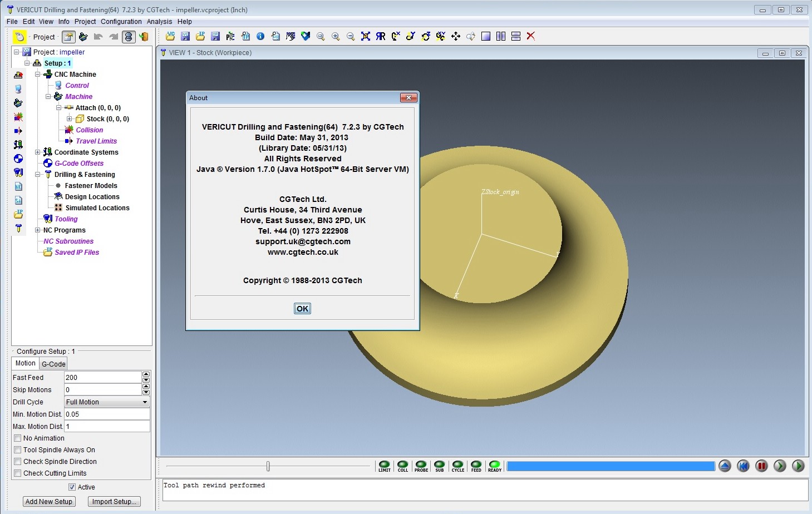
Task: Check Tool Spindle Always On
Action: [x=18, y=450]
